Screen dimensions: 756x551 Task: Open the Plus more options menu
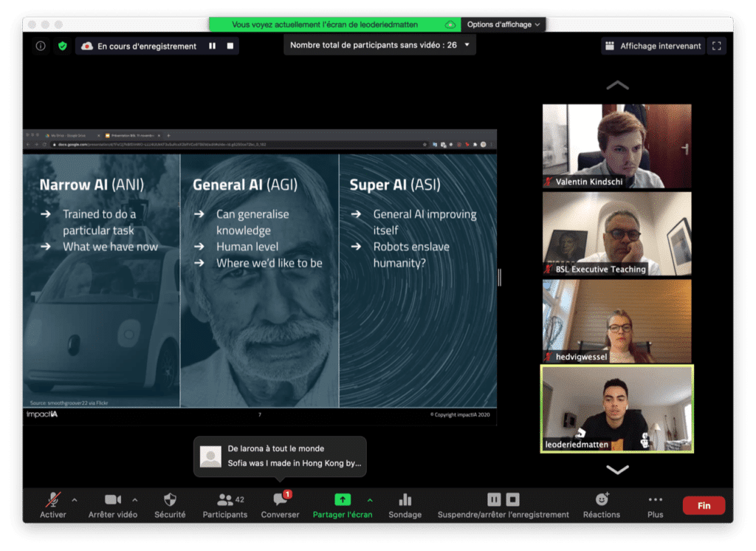655,505
